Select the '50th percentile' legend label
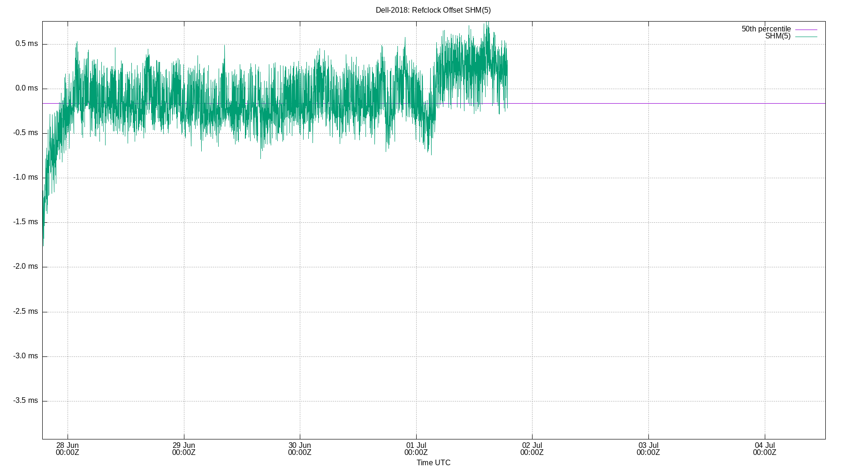 (766, 29)
